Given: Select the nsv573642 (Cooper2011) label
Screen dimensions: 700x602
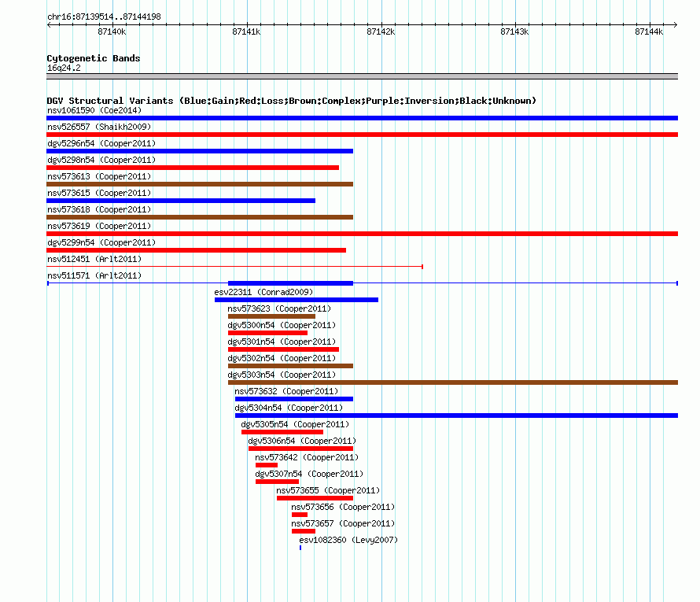Looking at the screenshot, I should tap(308, 457).
